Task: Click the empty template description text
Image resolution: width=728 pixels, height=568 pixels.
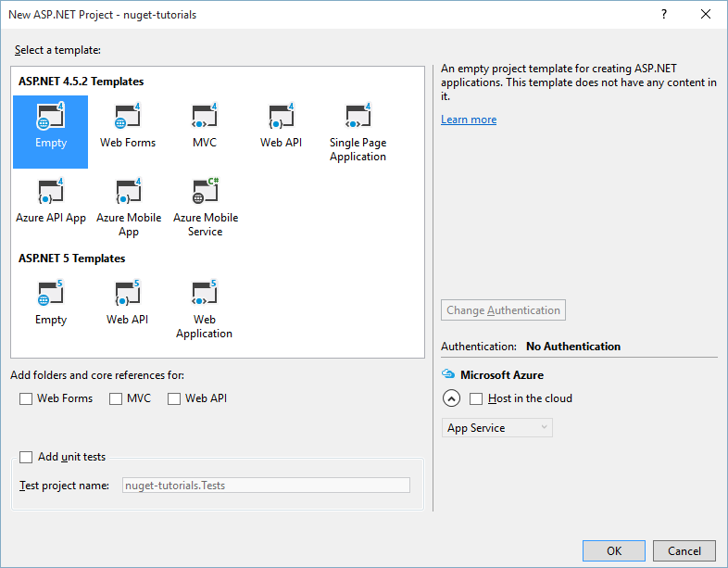Action: coord(579,82)
